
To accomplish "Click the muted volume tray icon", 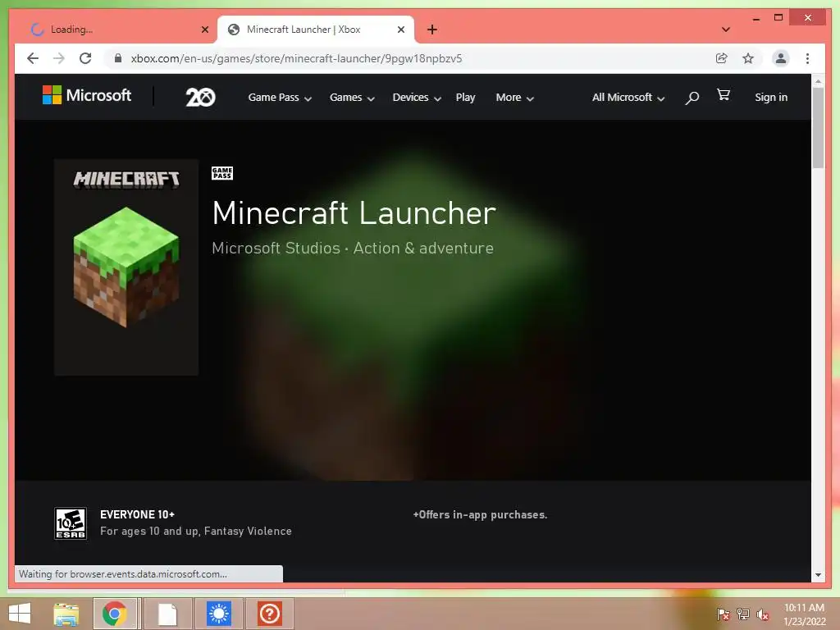I will 763,614.
